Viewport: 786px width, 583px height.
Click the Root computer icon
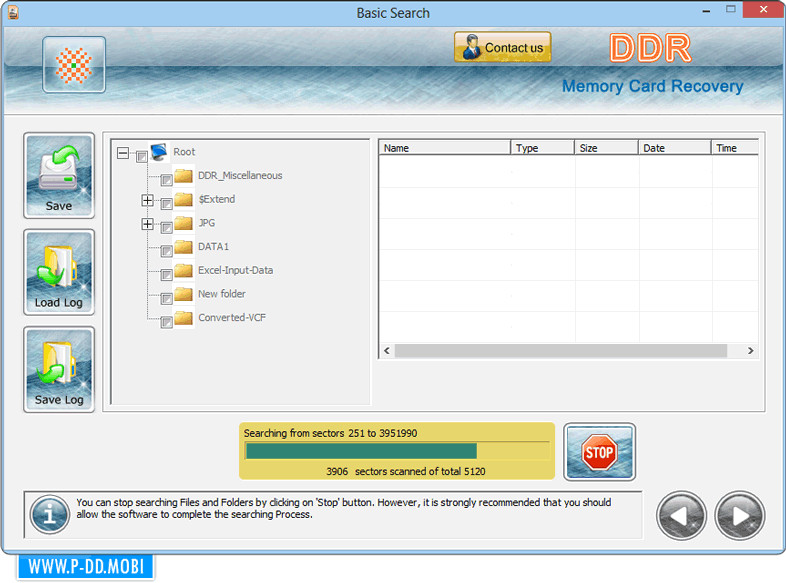point(159,151)
